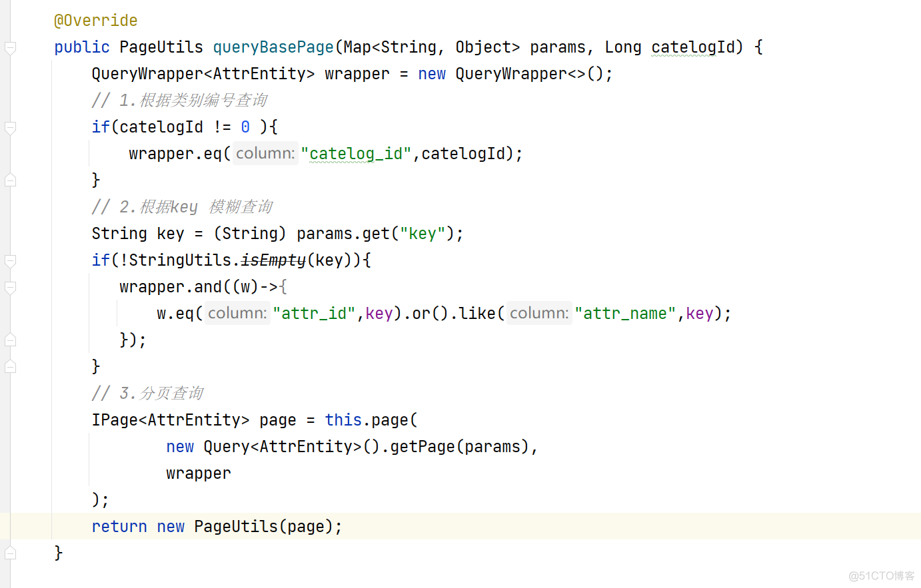Collapse the if(catelogId != 0) block fold marker

tap(10, 127)
